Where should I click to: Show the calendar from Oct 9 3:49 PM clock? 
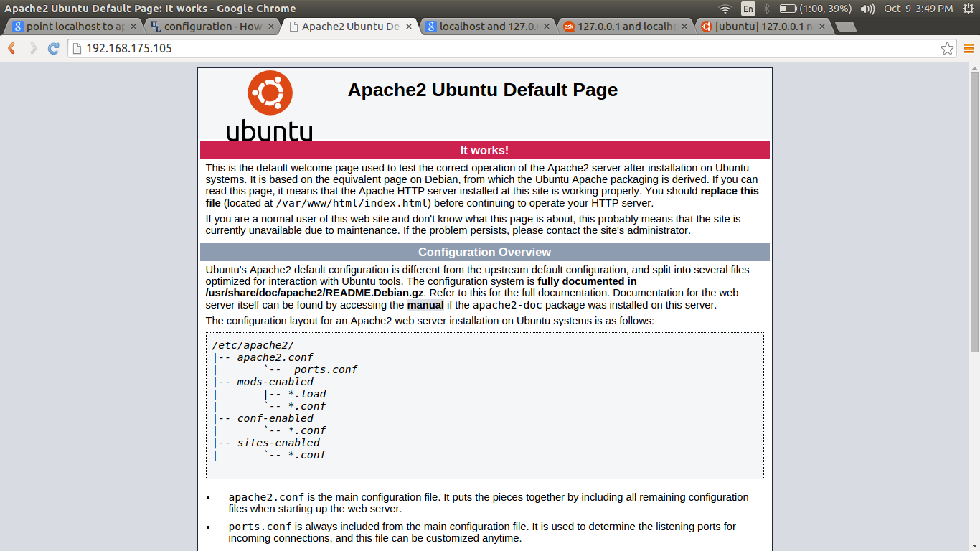pos(918,9)
